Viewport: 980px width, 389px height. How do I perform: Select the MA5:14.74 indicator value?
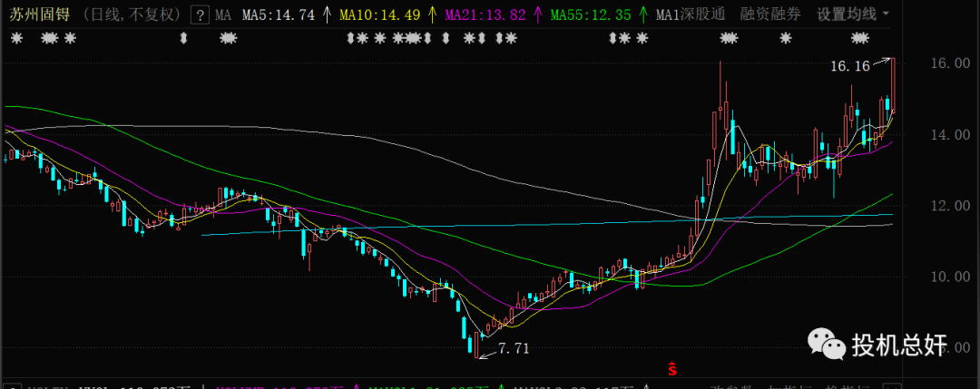(x=279, y=15)
